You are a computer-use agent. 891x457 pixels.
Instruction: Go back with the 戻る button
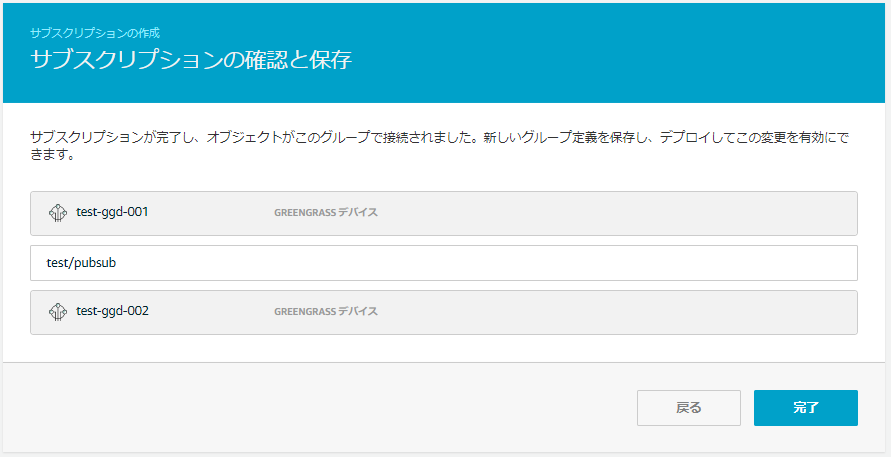pos(689,408)
